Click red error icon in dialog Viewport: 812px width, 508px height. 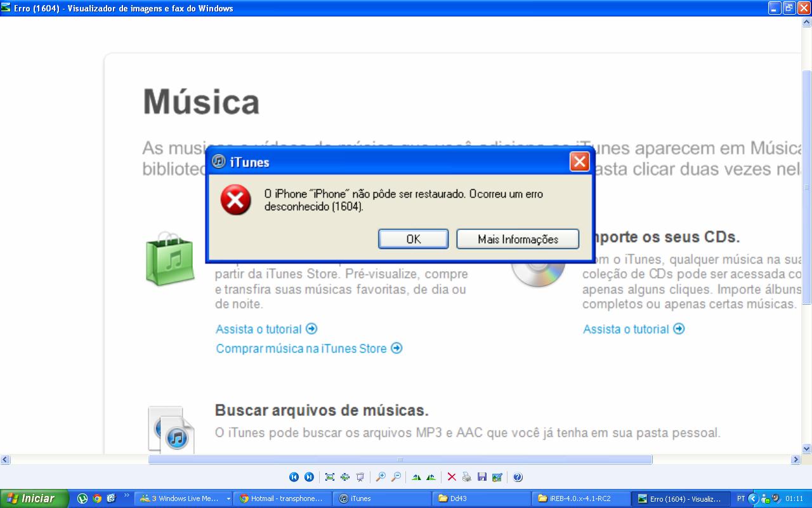pyautogui.click(x=235, y=201)
